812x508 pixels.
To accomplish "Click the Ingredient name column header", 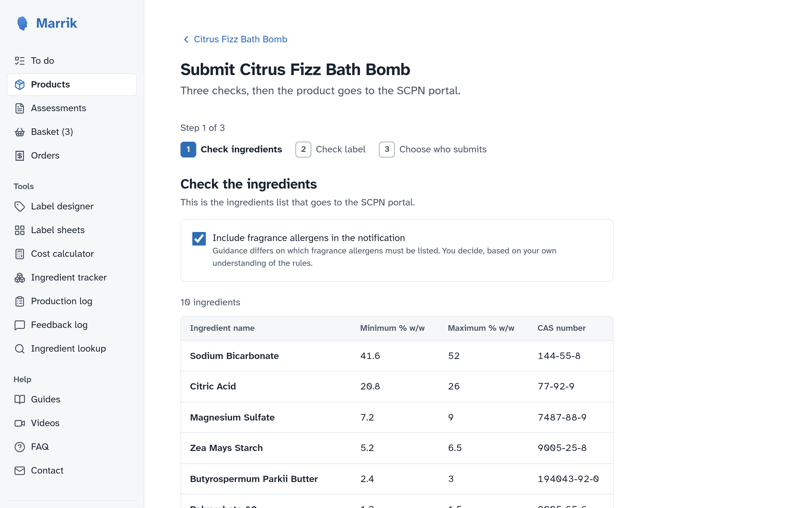I will point(222,328).
